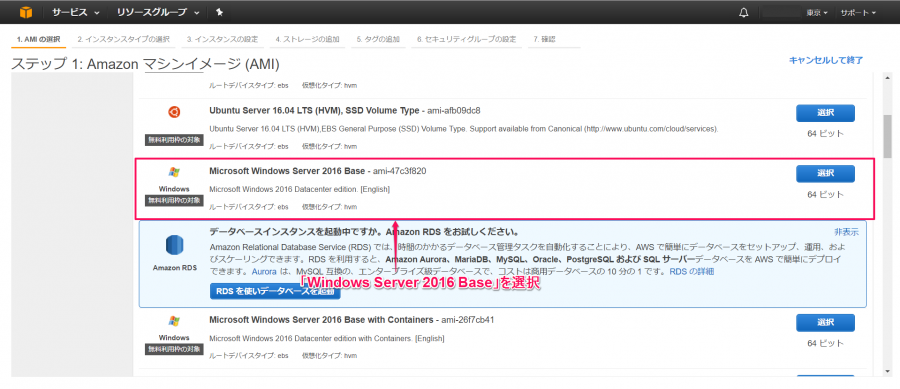
Task: Select the Ubuntu Server 16.04 LTS AMI
Action: tap(825, 113)
